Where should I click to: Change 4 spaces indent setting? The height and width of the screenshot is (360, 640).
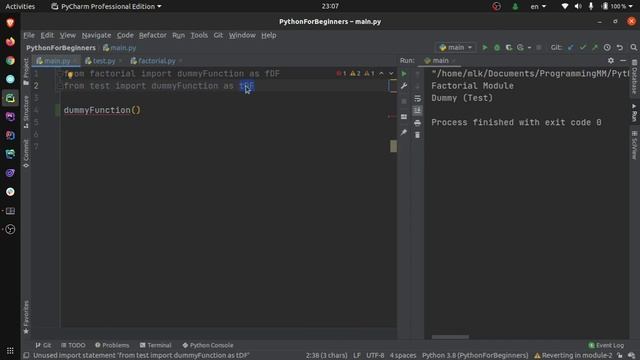click(403, 356)
